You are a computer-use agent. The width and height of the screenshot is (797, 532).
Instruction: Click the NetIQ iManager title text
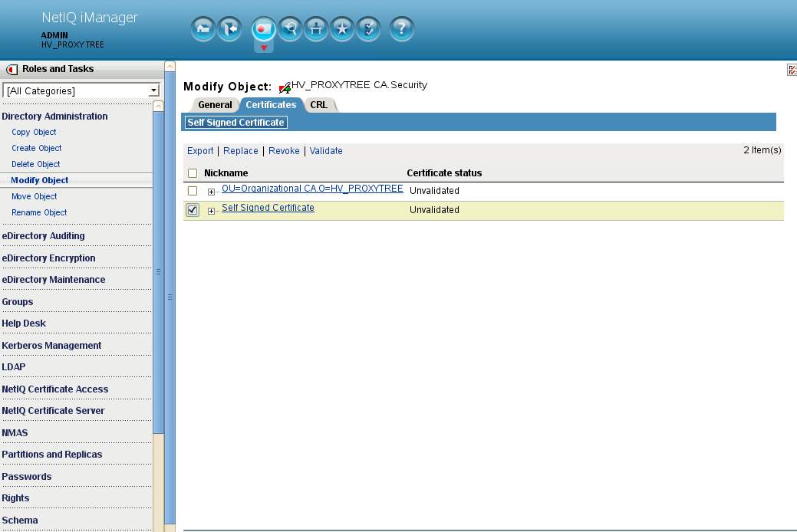click(90, 18)
